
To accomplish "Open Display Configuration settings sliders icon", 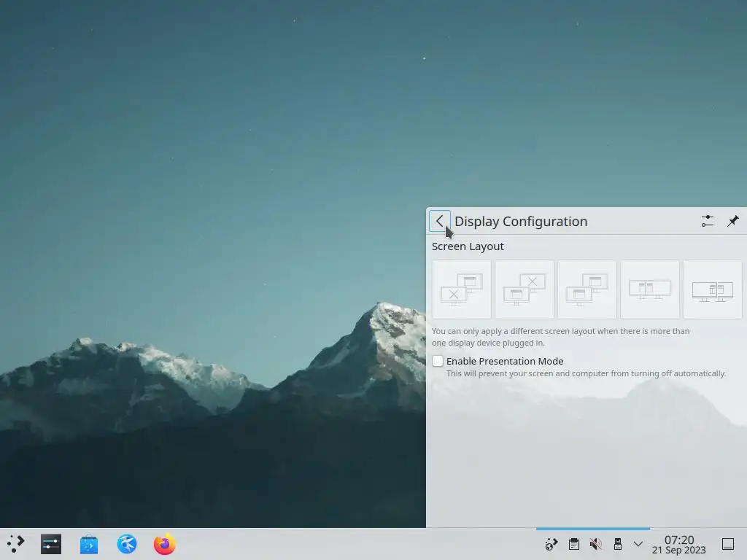I will [x=708, y=221].
